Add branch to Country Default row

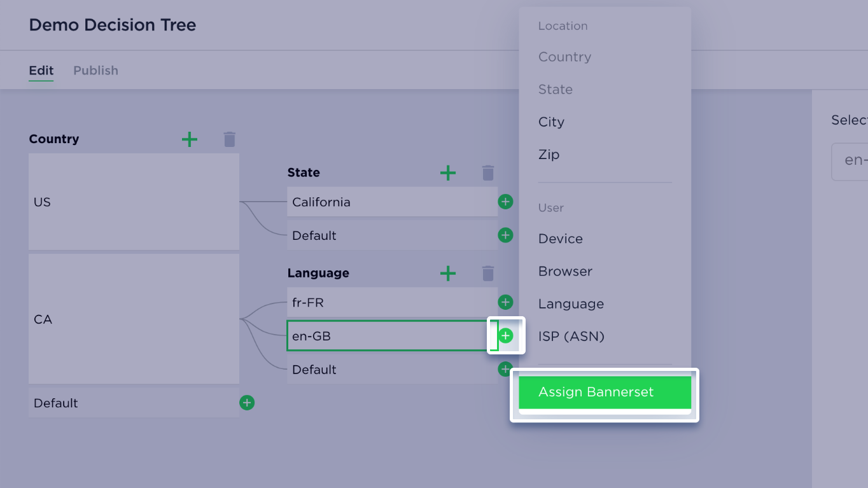tap(247, 403)
